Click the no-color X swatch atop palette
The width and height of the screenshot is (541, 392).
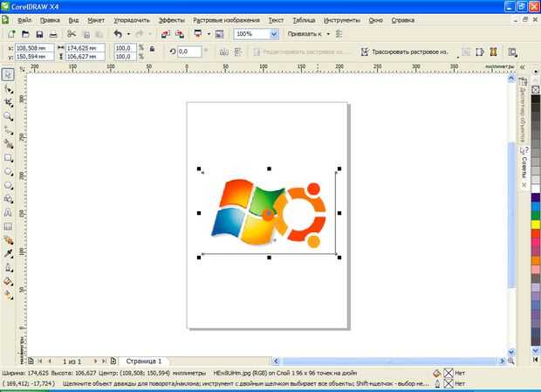tap(536, 90)
